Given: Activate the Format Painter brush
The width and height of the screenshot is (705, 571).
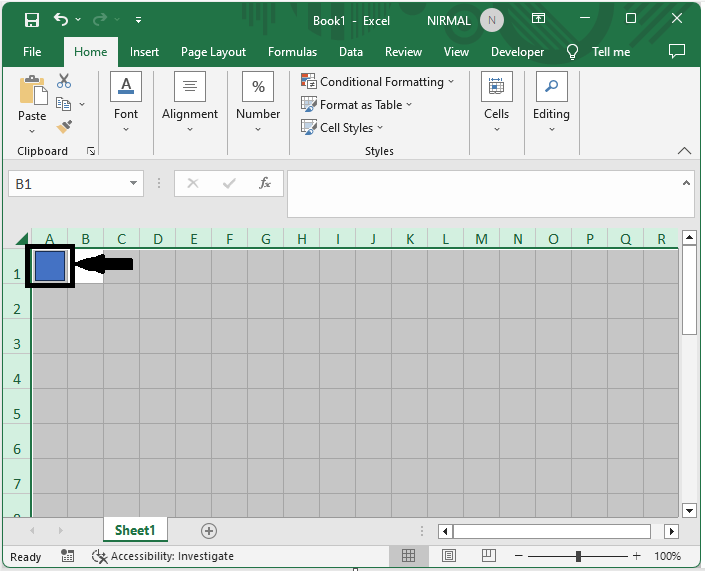Looking at the screenshot, I should (64, 127).
